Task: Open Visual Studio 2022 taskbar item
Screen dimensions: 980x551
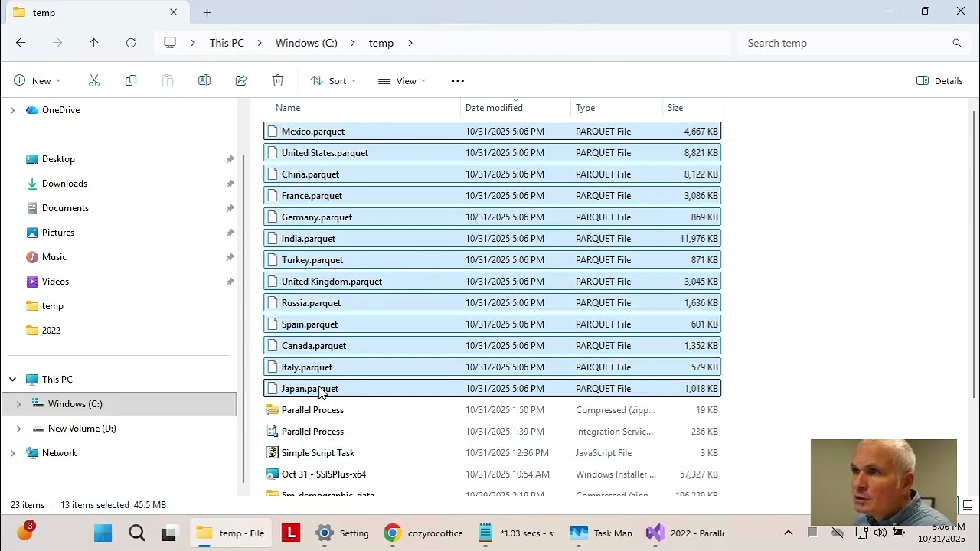Action: coord(685,533)
